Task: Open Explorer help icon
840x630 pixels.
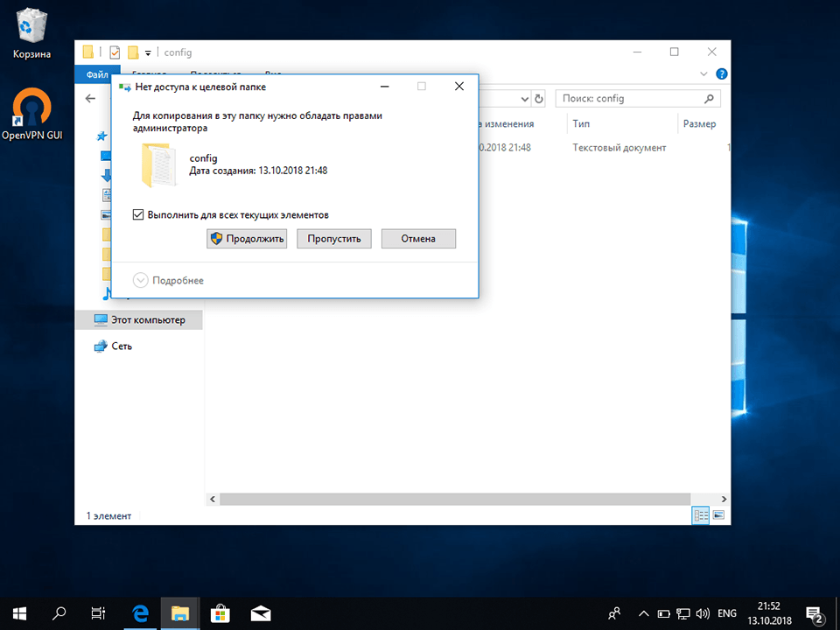Action: (722, 73)
